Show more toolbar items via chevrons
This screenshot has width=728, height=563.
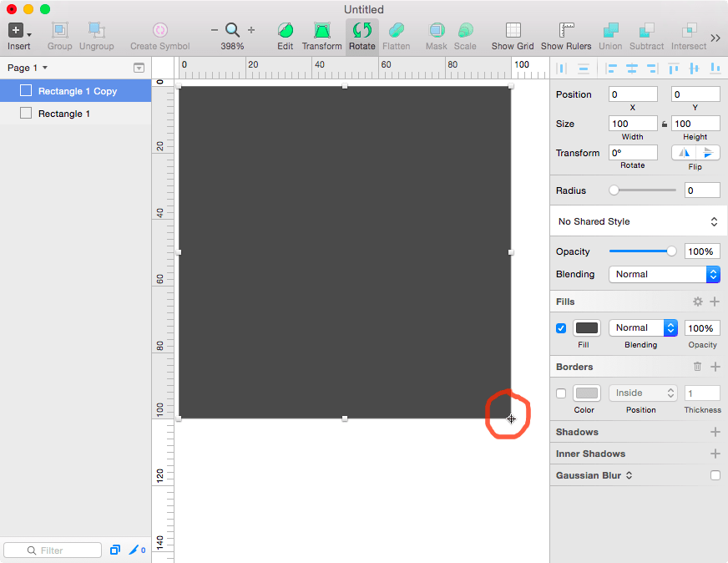click(x=715, y=38)
